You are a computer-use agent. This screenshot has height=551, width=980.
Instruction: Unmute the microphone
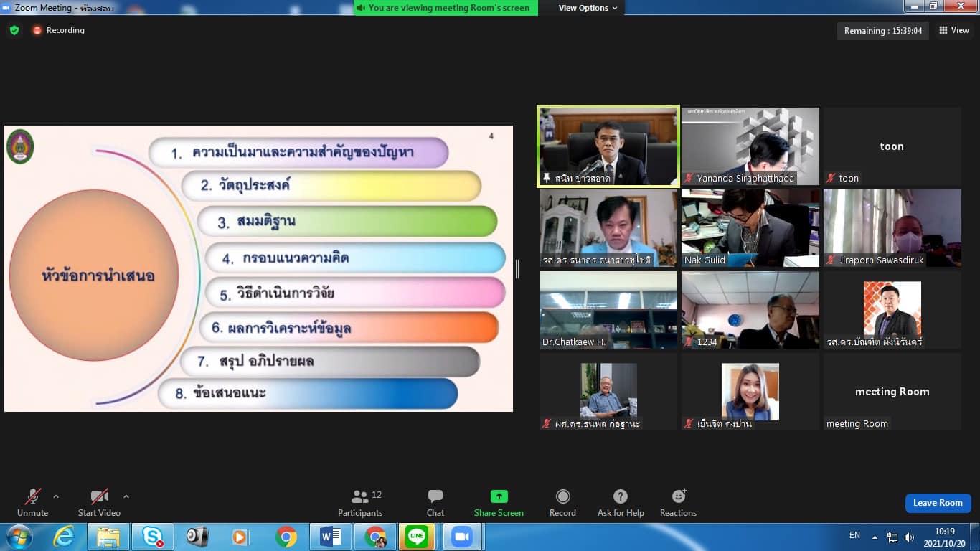coord(32,496)
